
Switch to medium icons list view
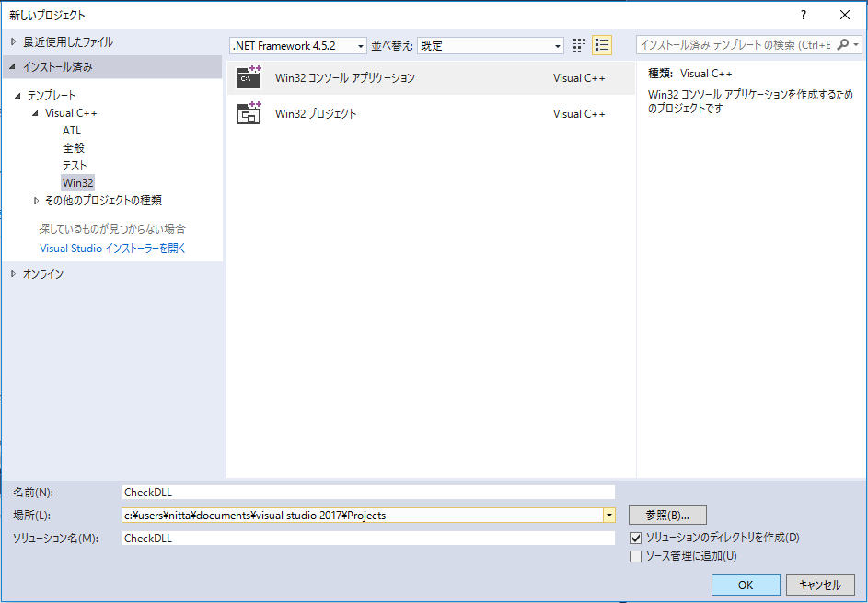coord(602,45)
